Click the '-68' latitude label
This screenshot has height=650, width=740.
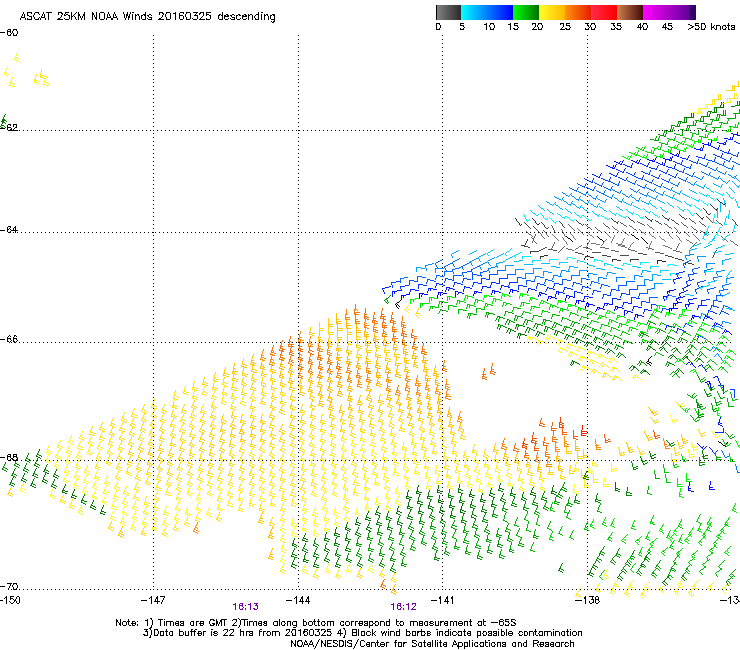pyautogui.click(x=9, y=457)
